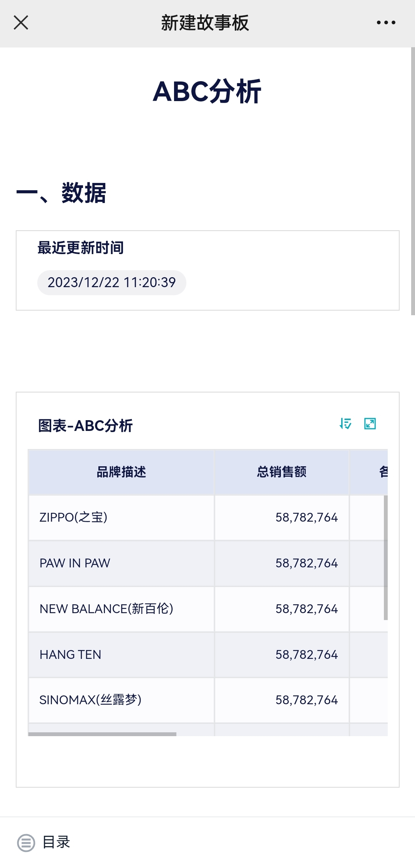Click the 总销售额 column header
This screenshot has width=415, height=868.
click(282, 472)
